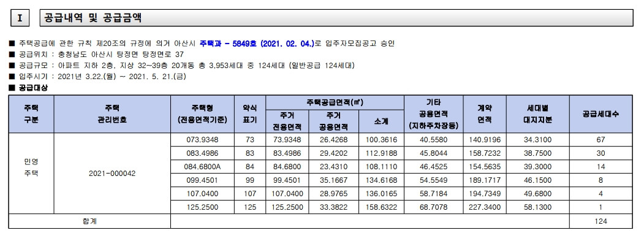
Task: Click the 기타 공용면적 (지하주차장등) header
Action: pyautogui.click(x=434, y=114)
